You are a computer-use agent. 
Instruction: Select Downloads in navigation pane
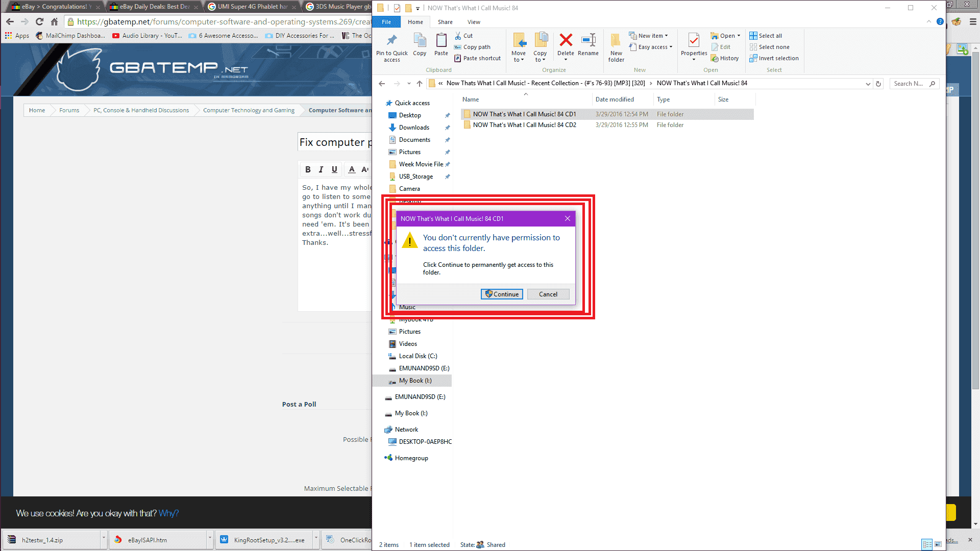tap(414, 128)
